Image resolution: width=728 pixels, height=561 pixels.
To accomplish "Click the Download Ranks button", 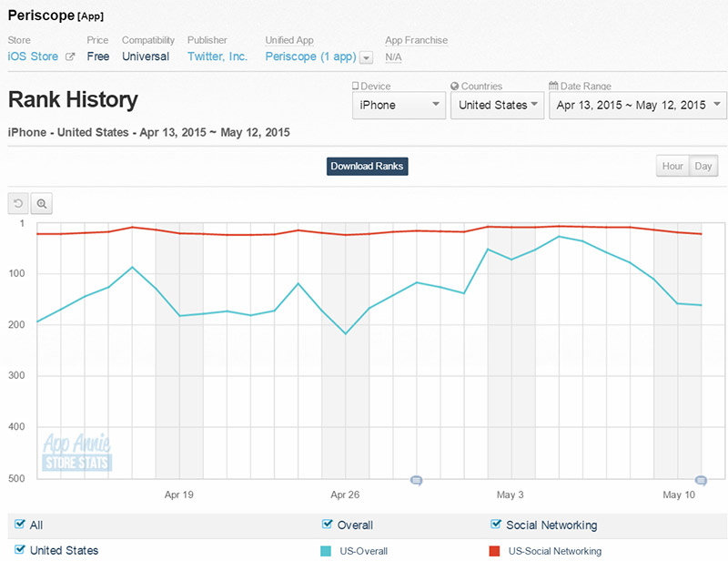I will pos(368,166).
